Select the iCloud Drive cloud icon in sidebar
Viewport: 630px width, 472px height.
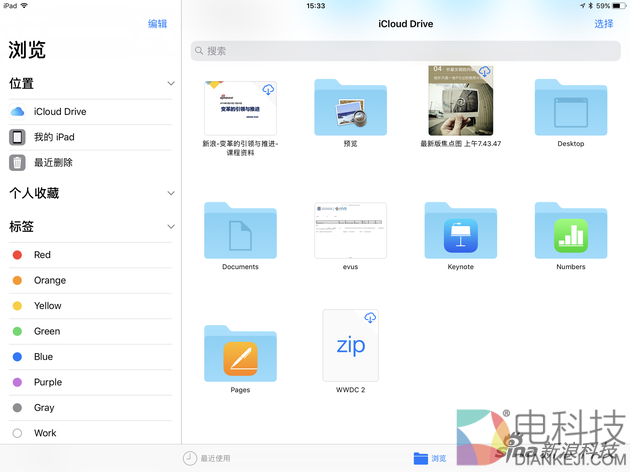(17, 112)
